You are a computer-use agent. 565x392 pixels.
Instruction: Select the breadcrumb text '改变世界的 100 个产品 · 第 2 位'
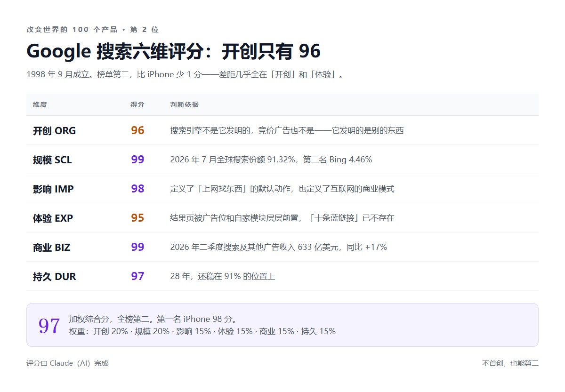[x=93, y=29]
